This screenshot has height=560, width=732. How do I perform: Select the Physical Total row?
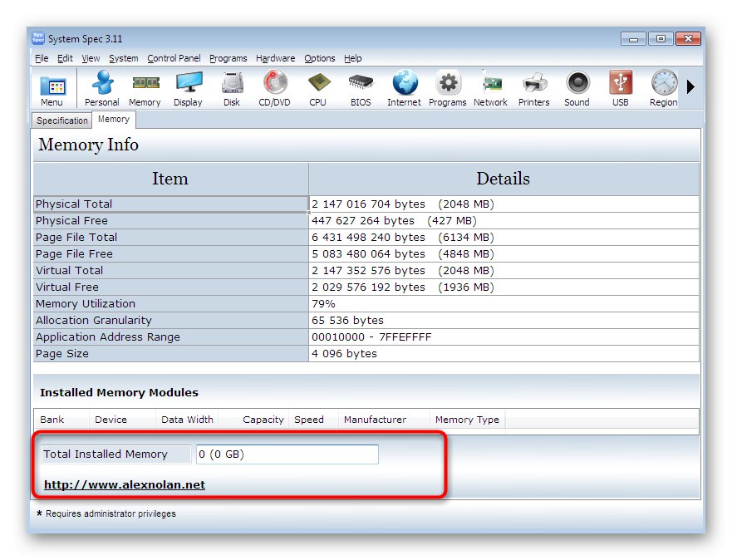pos(366,204)
